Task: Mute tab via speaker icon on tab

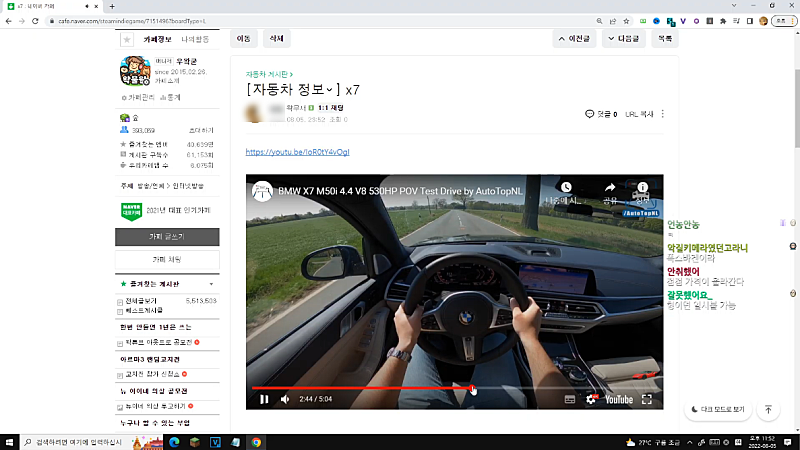Action: click(87, 6)
